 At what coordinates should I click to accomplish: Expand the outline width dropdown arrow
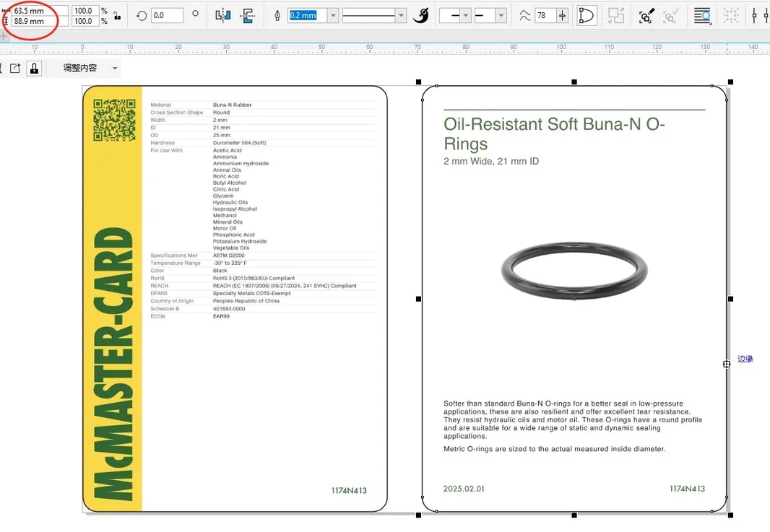(333, 16)
